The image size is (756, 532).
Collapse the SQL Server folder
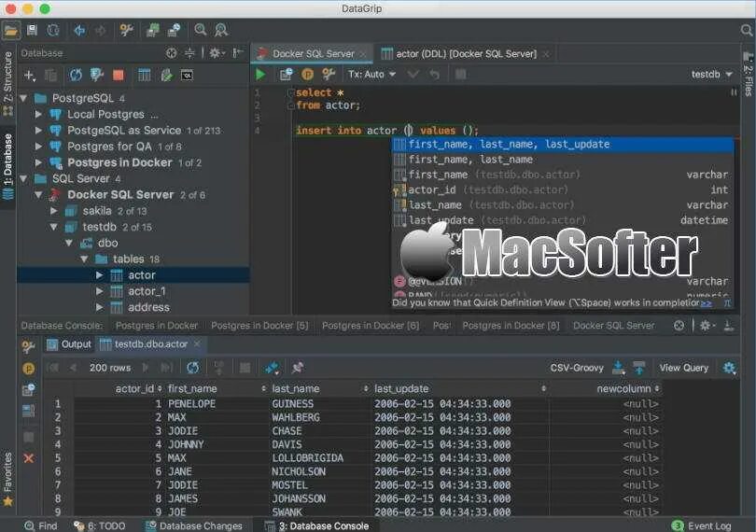point(23,179)
